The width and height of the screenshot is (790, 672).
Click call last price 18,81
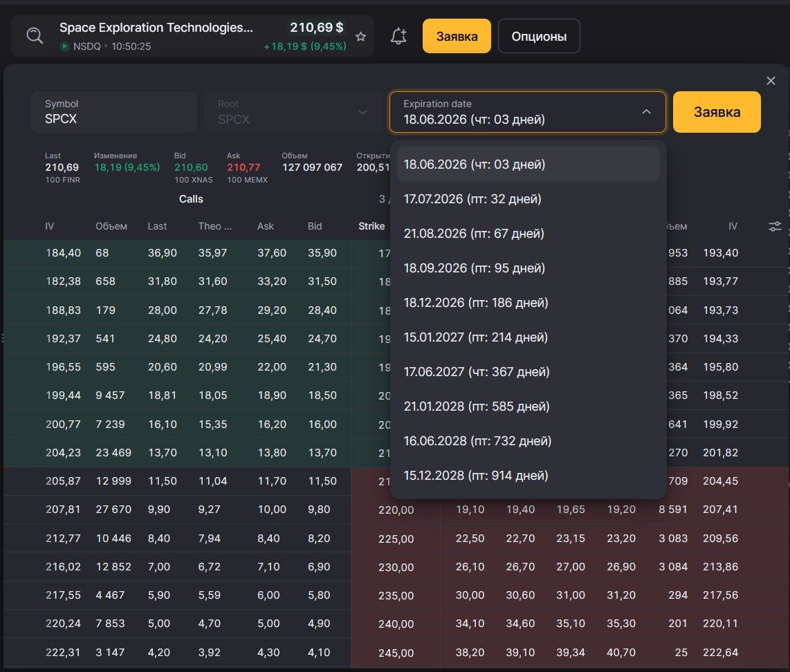[163, 395]
